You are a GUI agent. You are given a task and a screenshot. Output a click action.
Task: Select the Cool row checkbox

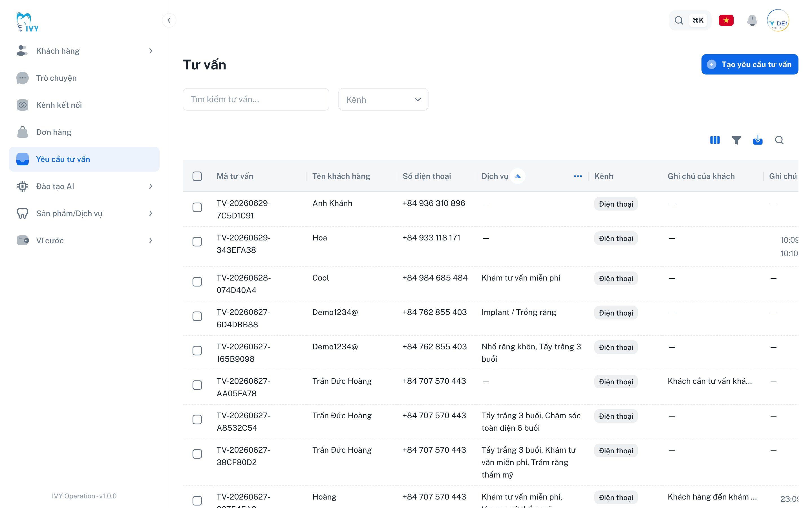pyautogui.click(x=197, y=282)
